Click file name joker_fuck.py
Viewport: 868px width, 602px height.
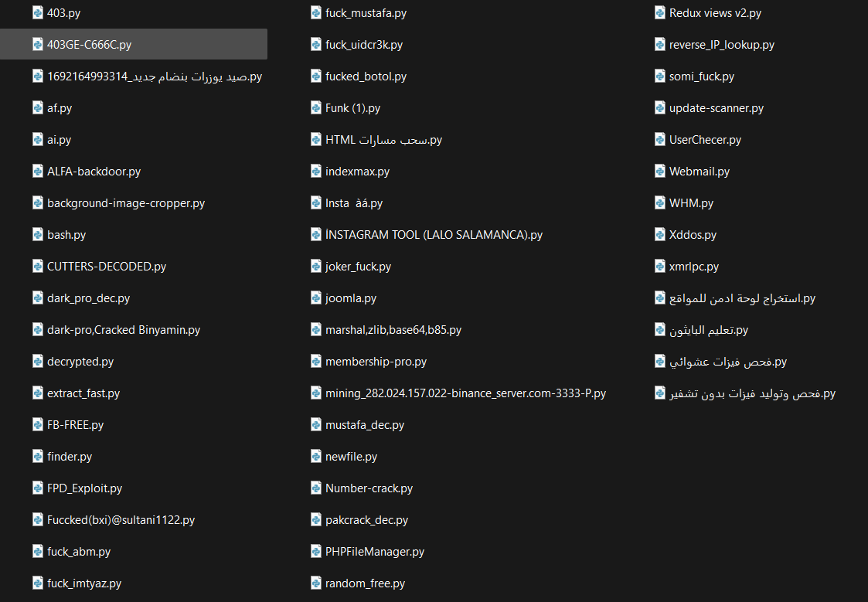tap(358, 267)
